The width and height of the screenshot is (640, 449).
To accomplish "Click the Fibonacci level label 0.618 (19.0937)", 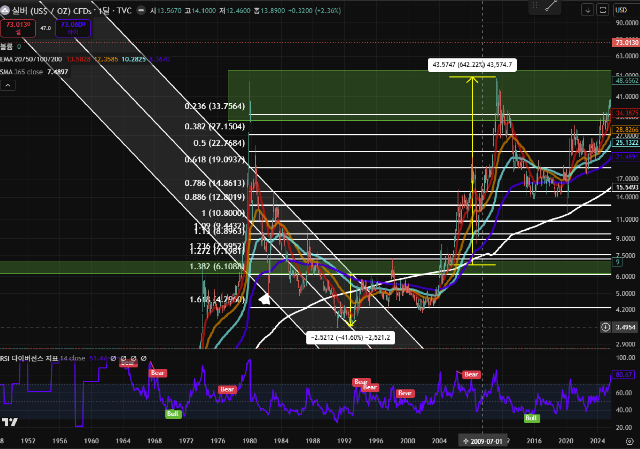I will (215, 160).
